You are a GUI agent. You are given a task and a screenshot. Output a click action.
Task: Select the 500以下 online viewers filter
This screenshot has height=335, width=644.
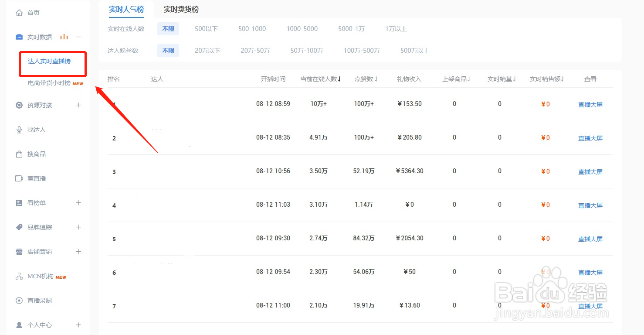[206, 29]
